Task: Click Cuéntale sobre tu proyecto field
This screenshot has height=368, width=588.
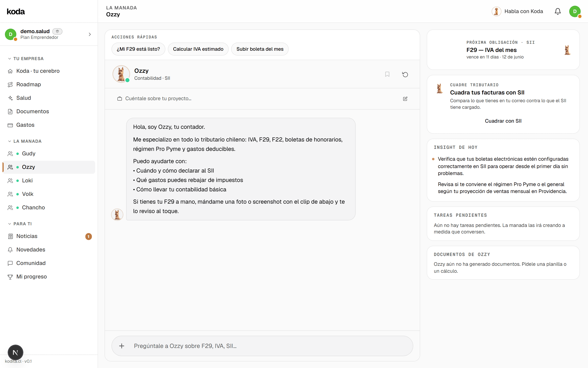Action: tap(262, 99)
